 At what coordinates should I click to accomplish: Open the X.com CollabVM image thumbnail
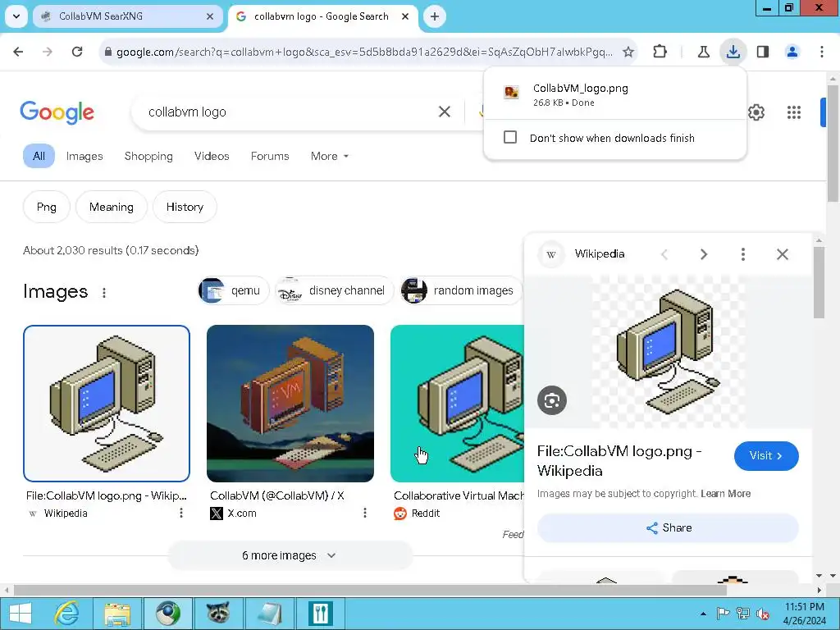(290, 404)
